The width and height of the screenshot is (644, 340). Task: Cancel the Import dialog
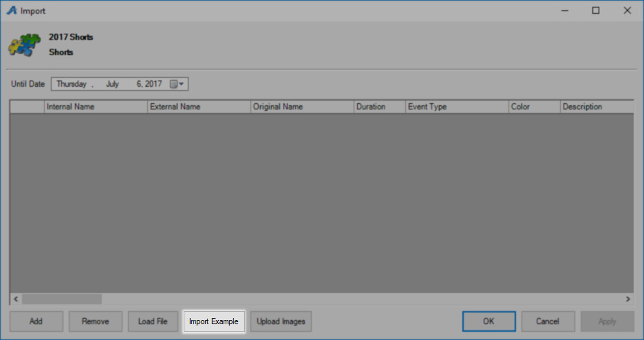click(548, 321)
